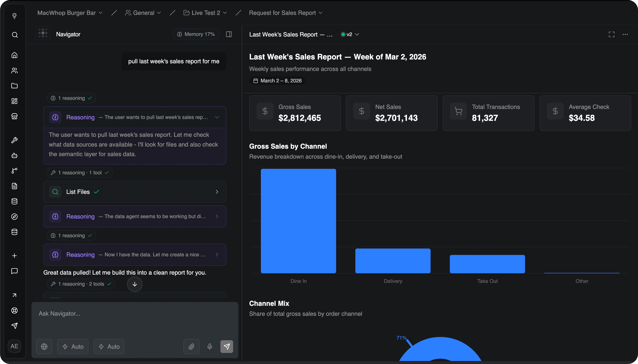This screenshot has height=364, width=638.
Task: Open the home icon in sidebar
Action: (x=14, y=55)
